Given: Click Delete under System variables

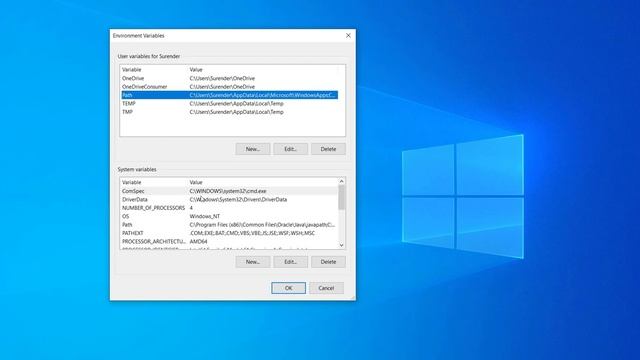Looking at the screenshot, I should point(328,262).
